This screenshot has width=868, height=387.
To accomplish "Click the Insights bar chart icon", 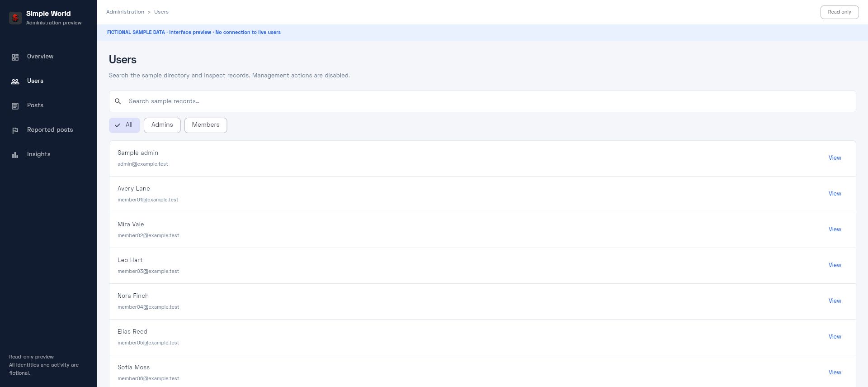I will click(x=15, y=155).
